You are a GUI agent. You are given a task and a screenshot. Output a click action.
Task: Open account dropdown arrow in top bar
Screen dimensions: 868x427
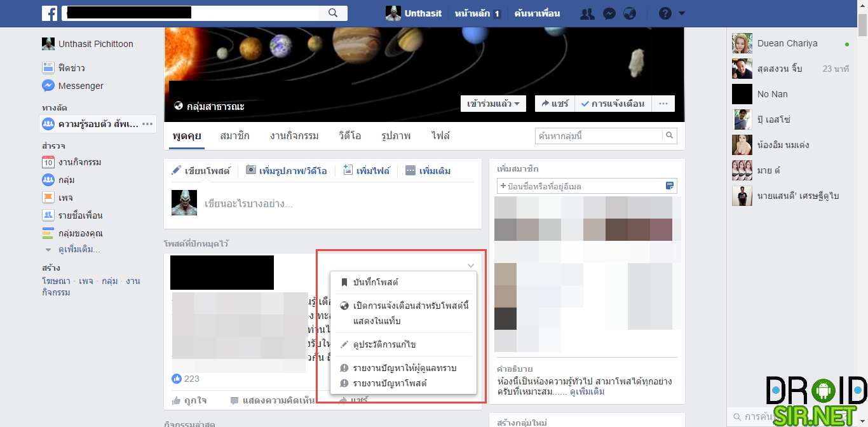pos(682,14)
